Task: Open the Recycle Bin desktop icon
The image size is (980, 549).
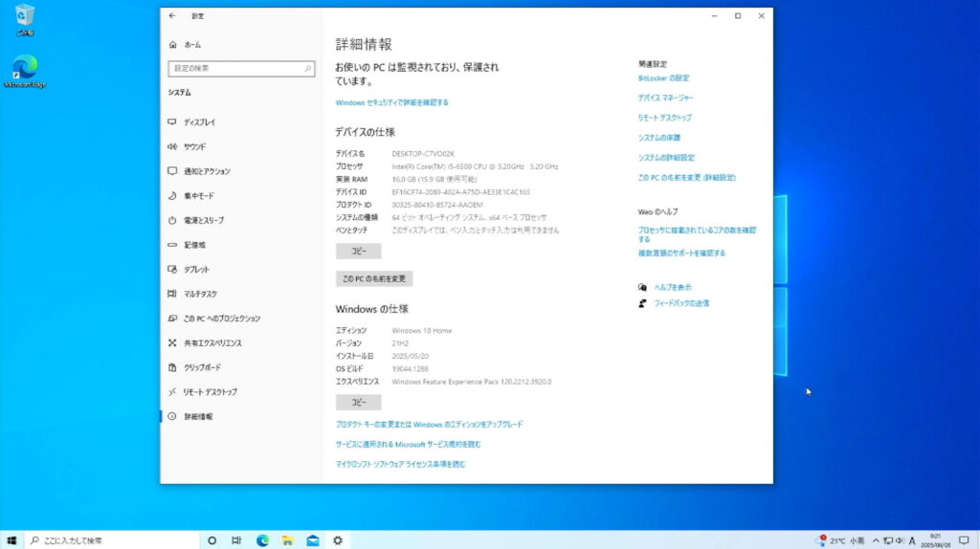Action: pos(25,17)
